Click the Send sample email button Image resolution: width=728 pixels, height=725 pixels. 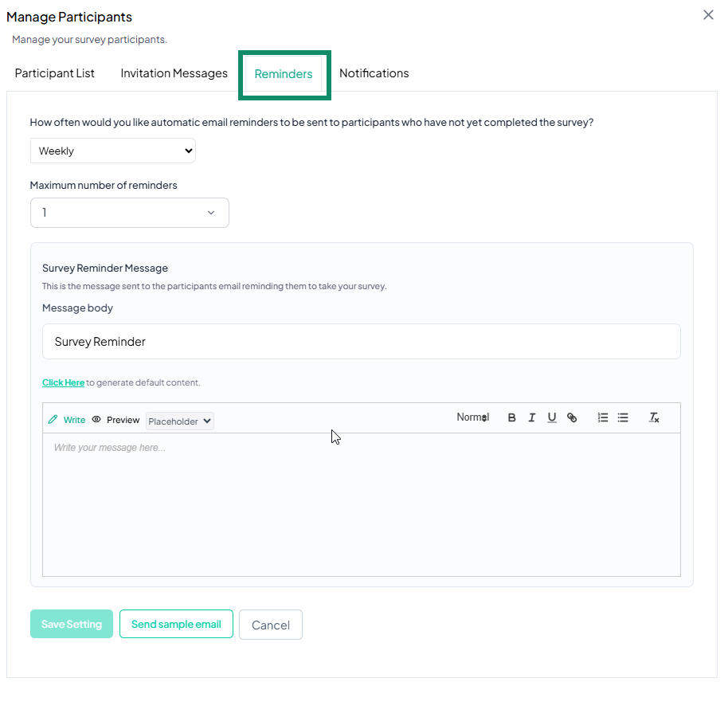point(176,625)
